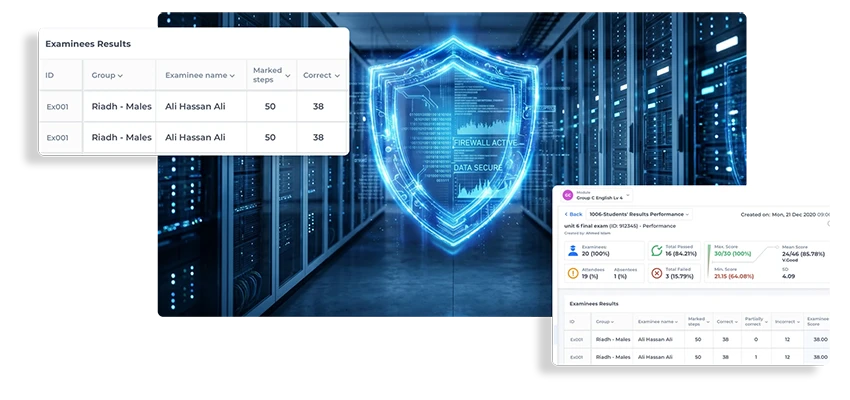The width and height of the screenshot is (850, 400).
Task: Click the Mean Score value 24/46 (85.78%)
Action: tap(803, 254)
